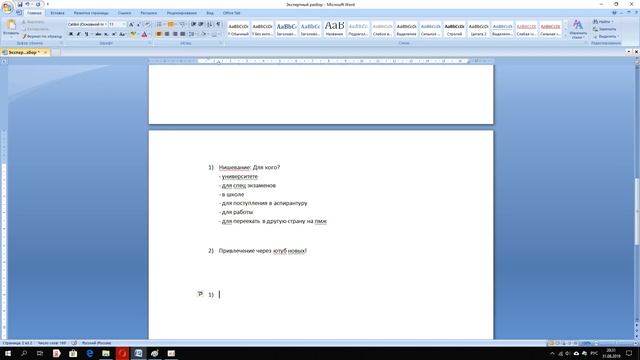Open Find (Найти) dropdown arrow

coord(612,22)
